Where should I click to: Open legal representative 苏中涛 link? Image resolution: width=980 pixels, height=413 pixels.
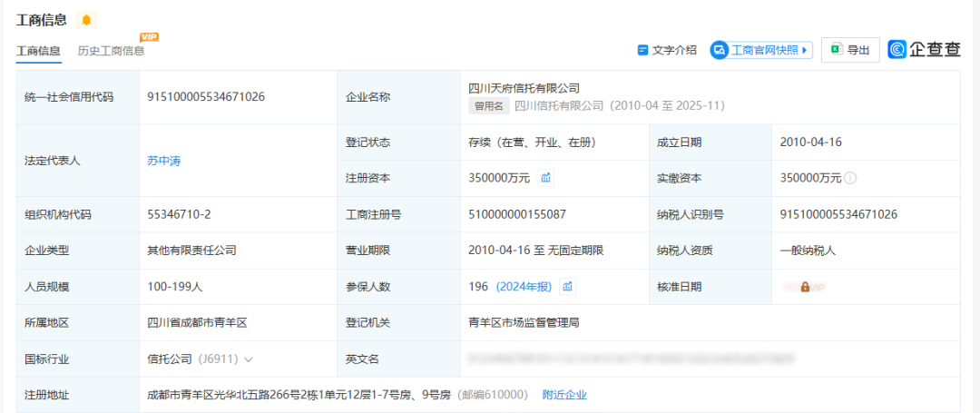(x=163, y=161)
